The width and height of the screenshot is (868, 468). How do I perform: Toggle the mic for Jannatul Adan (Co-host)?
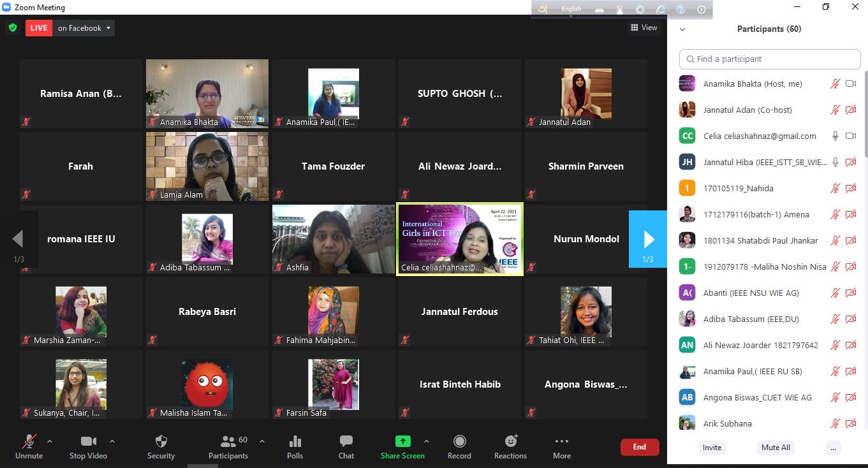[835, 110]
